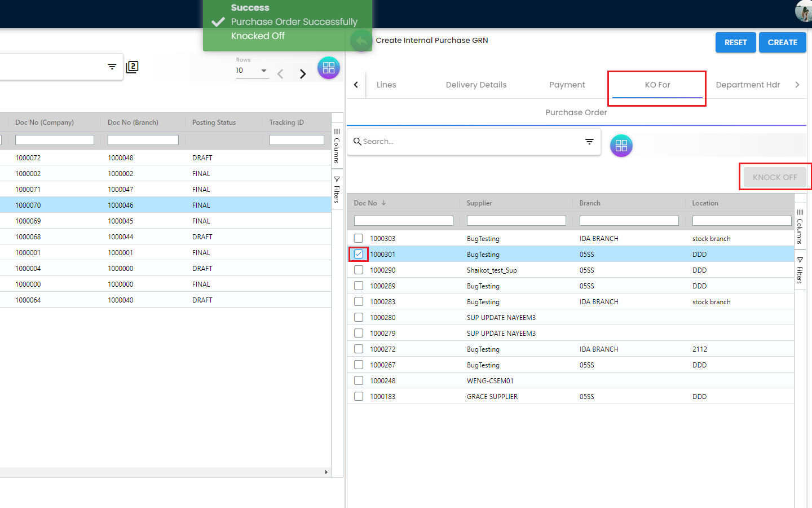This screenshot has height=508, width=812.
Task: Uncheck the checkbox for Doc No 1000301
Action: (x=359, y=254)
